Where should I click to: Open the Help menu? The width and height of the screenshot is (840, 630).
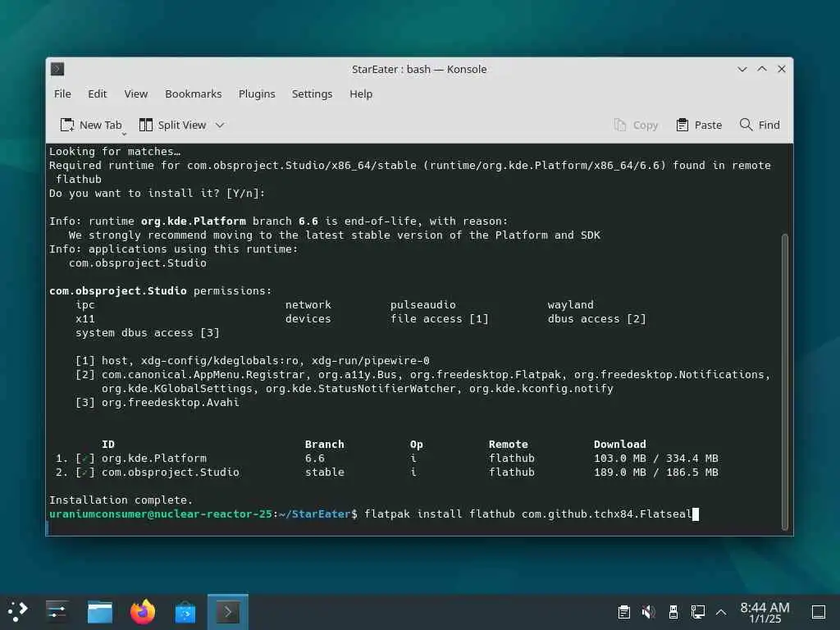click(x=361, y=94)
